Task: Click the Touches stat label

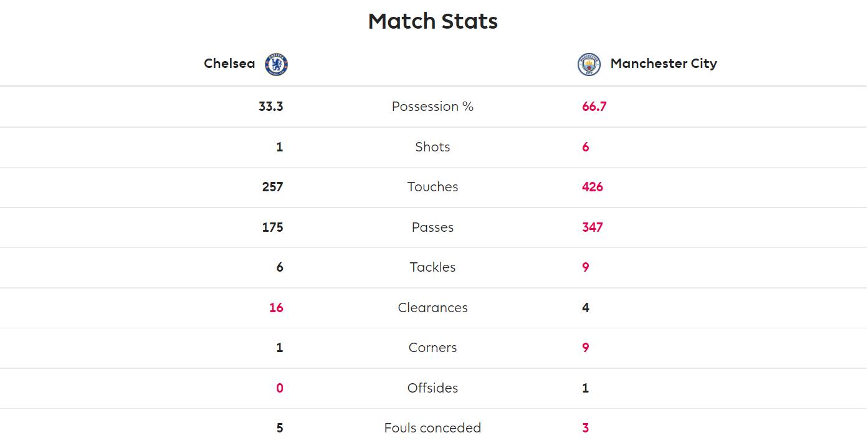Action: [432, 187]
